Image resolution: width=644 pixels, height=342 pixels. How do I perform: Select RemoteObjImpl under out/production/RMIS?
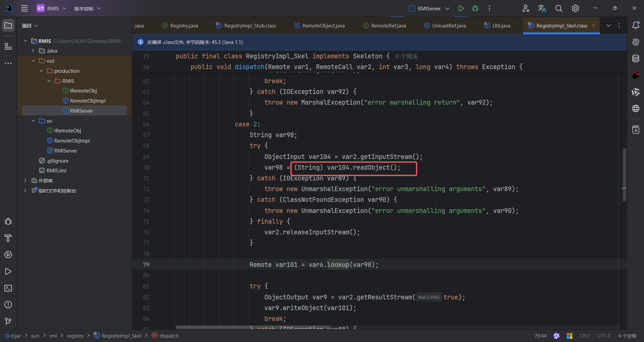[84, 101]
